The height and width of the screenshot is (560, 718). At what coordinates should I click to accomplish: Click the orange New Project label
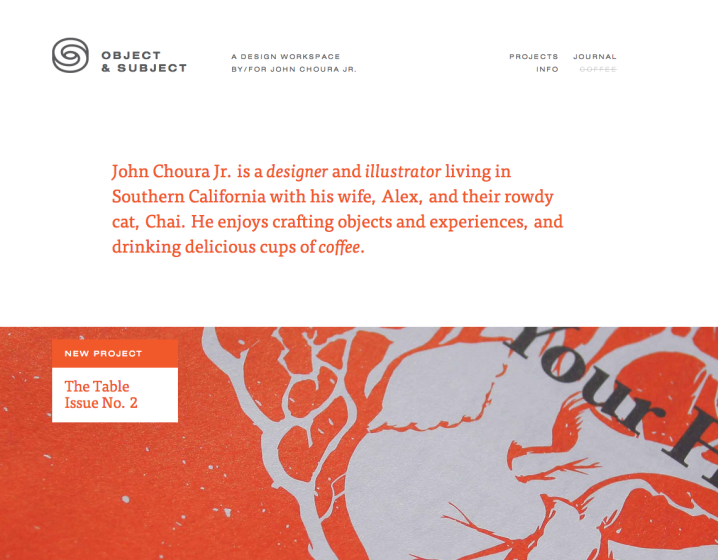(104, 353)
